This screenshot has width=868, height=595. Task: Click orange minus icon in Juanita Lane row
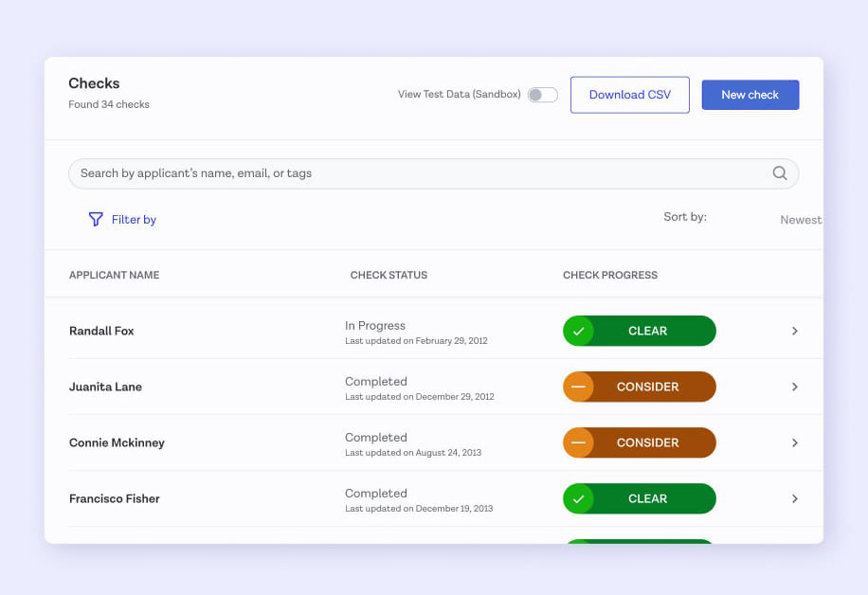click(578, 387)
